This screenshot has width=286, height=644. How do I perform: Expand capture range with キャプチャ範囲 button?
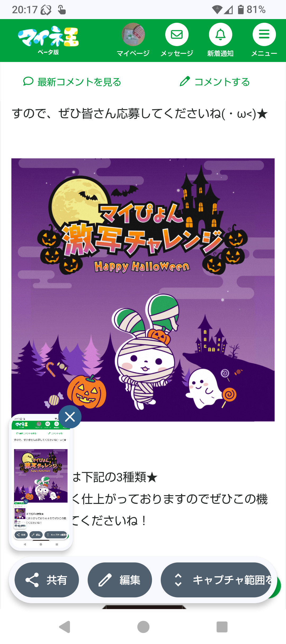coord(216,580)
